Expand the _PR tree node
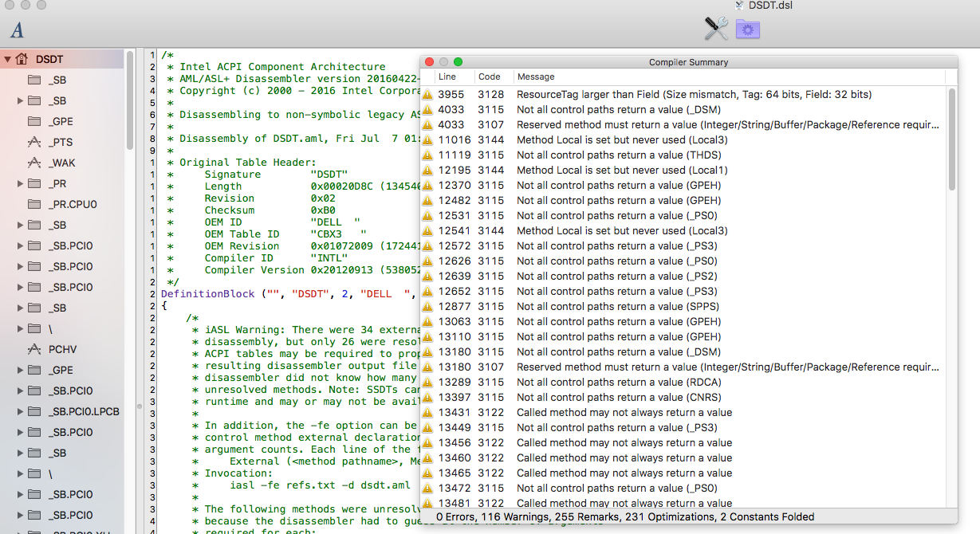The width and height of the screenshot is (980, 534). [20, 183]
